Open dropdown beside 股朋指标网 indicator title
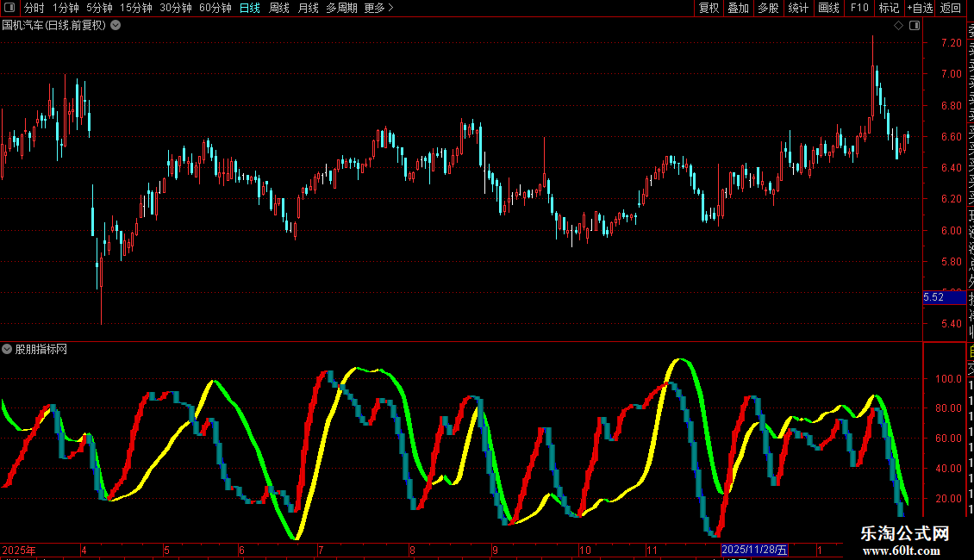The image size is (974, 560). click(7, 349)
